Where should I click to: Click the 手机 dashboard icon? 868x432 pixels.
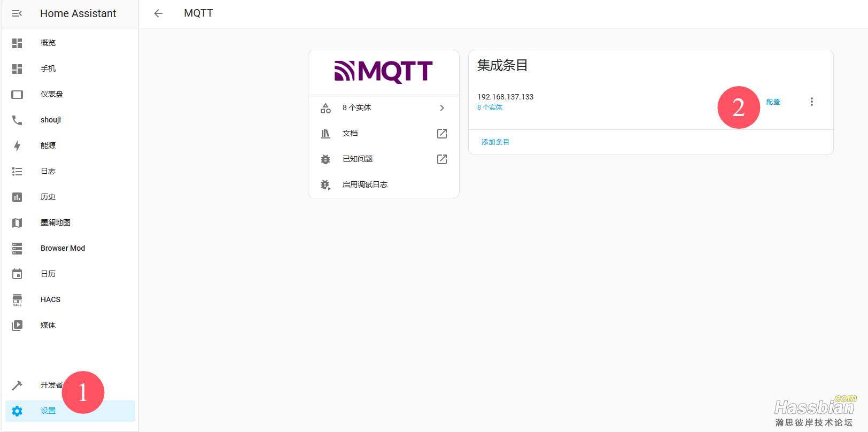[17, 69]
